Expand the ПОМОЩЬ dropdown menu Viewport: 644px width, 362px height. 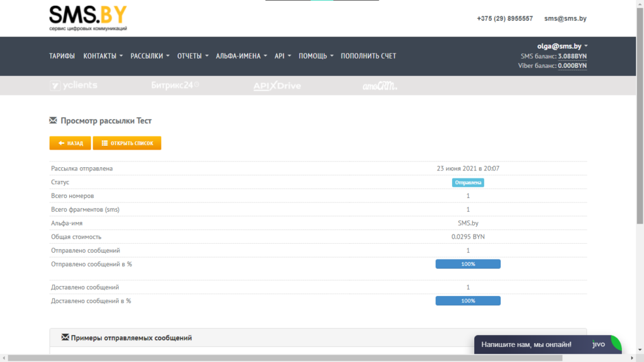click(316, 56)
